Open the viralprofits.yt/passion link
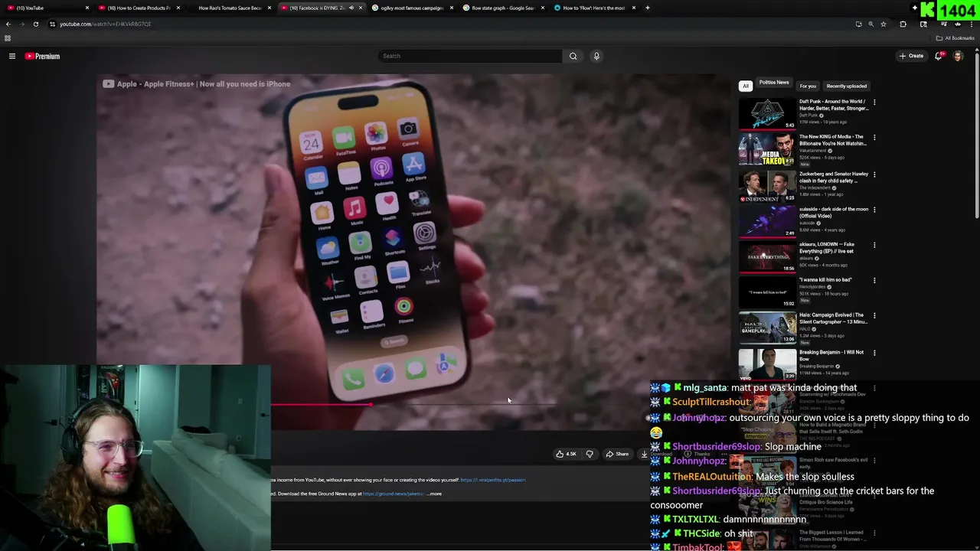 [493, 480]
